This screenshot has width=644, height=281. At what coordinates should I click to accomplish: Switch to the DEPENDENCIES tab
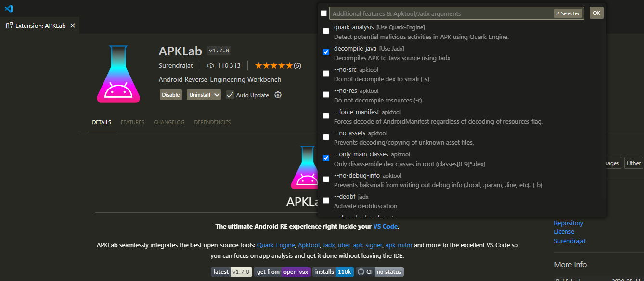212,122
